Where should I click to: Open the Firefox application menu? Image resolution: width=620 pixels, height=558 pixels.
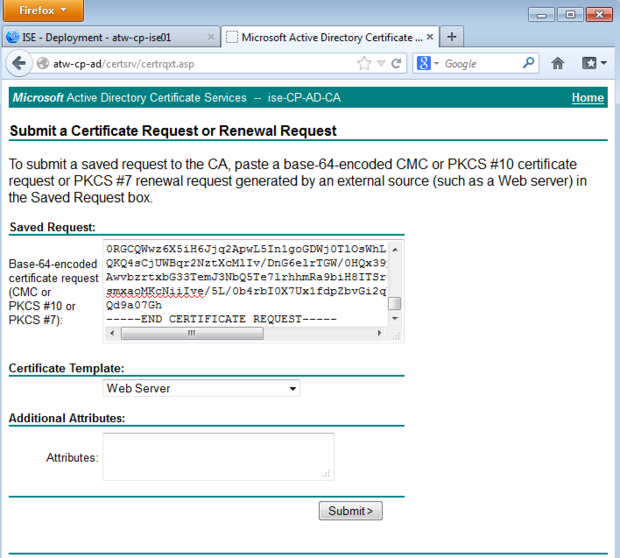coord(43,10)
